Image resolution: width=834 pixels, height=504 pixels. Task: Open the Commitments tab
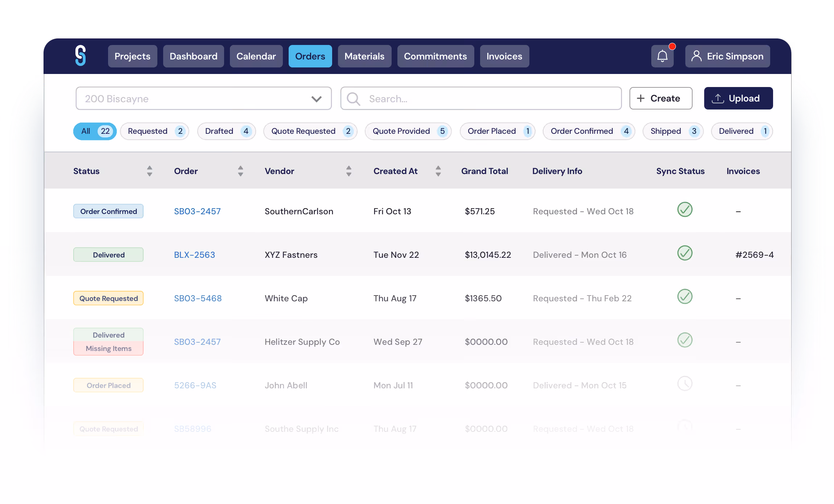(x=435, y=56)
